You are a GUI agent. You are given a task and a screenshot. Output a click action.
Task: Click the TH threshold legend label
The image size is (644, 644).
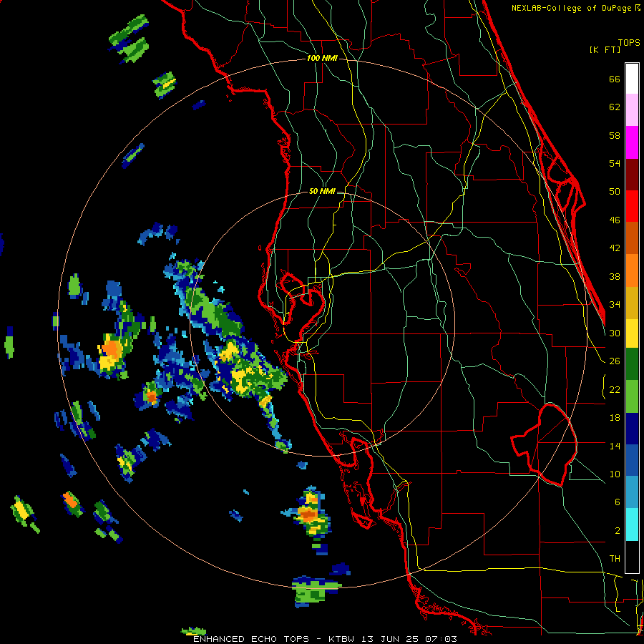pyautogui.click(x=615, y=559)
